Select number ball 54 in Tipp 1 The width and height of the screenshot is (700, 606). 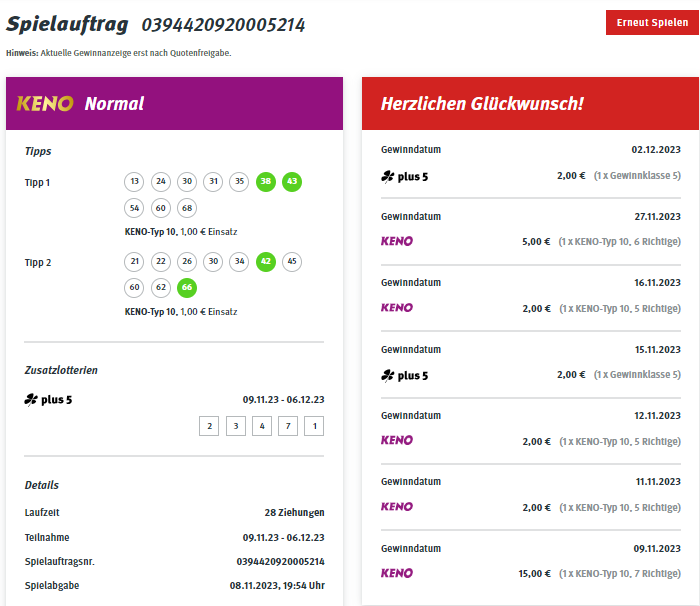[x=134, y=208]
